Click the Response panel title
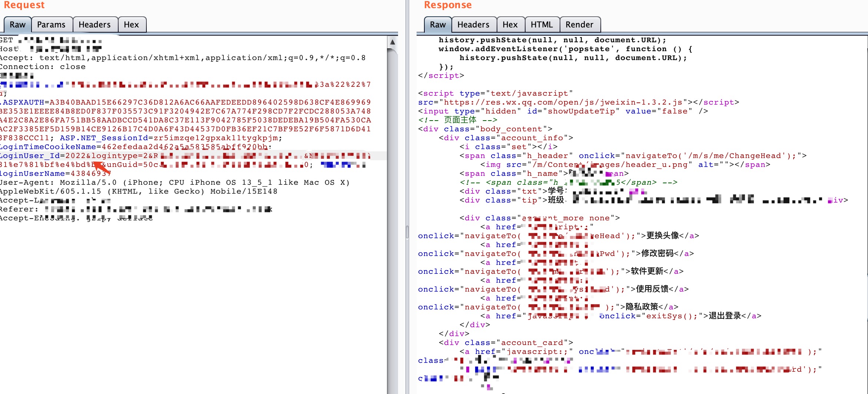868x394 pixels. click(448, 5)
